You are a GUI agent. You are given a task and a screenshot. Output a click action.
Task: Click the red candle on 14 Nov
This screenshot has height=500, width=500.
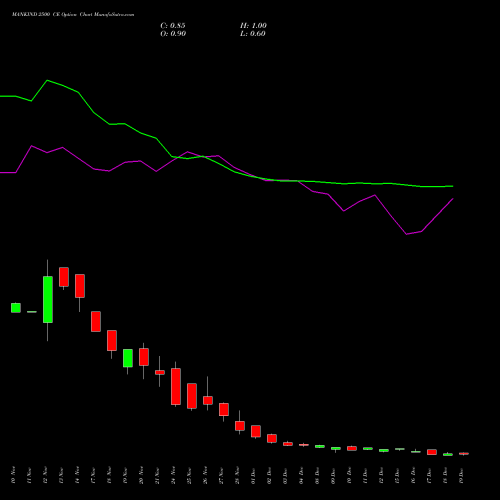80,286
